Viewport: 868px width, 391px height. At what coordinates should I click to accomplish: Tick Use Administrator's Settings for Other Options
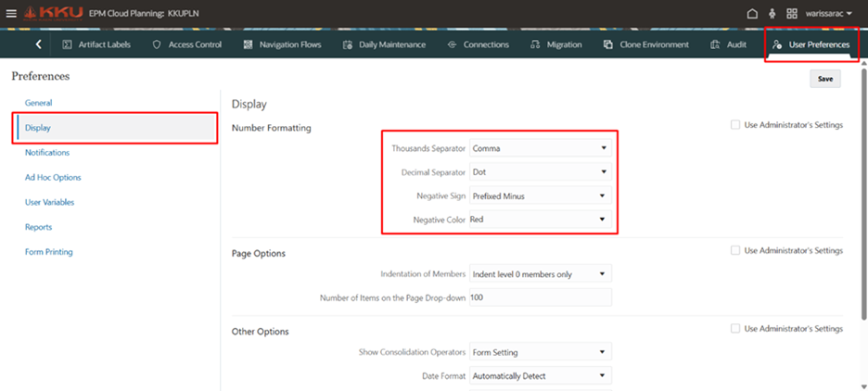735,329
